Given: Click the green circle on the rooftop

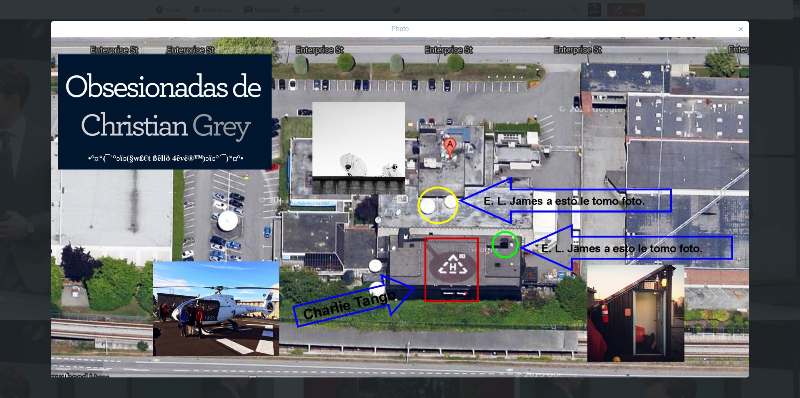Looking at the screenshot, I should coord(506,244).
